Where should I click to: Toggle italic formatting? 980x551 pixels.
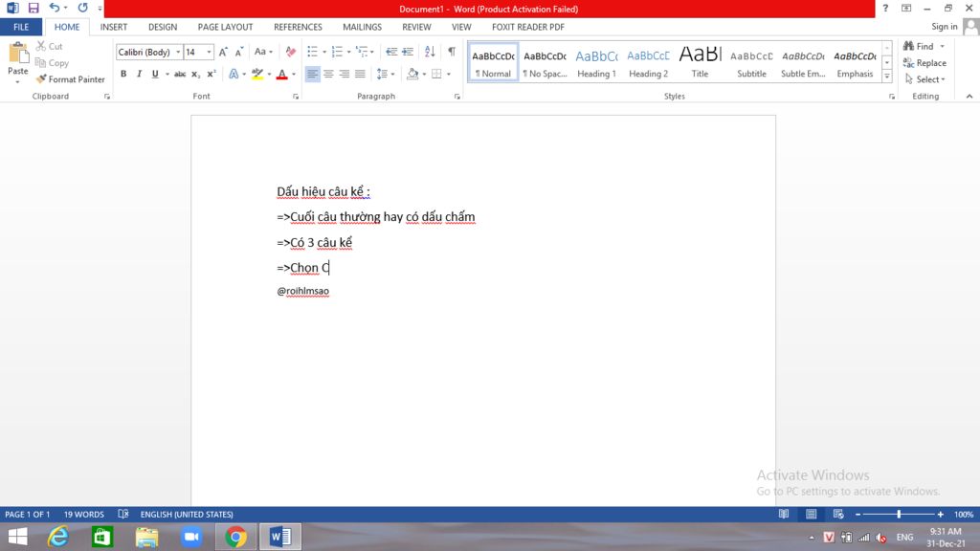tap(139, 74)
